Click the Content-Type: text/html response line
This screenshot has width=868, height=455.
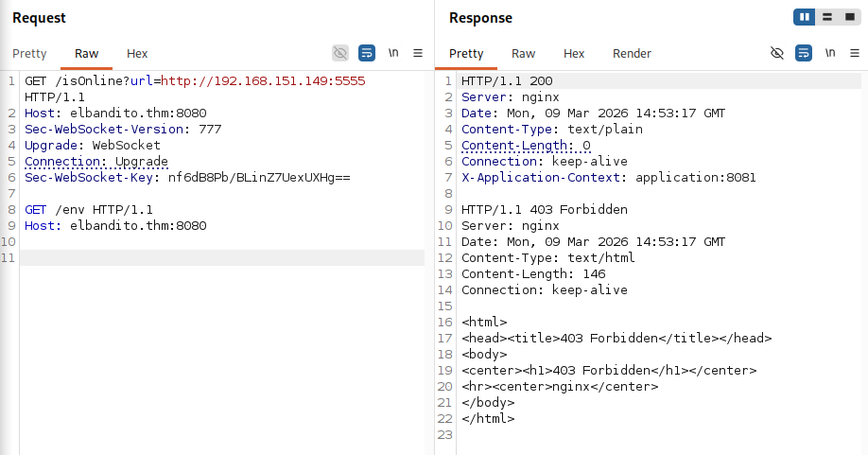(548, 257)
